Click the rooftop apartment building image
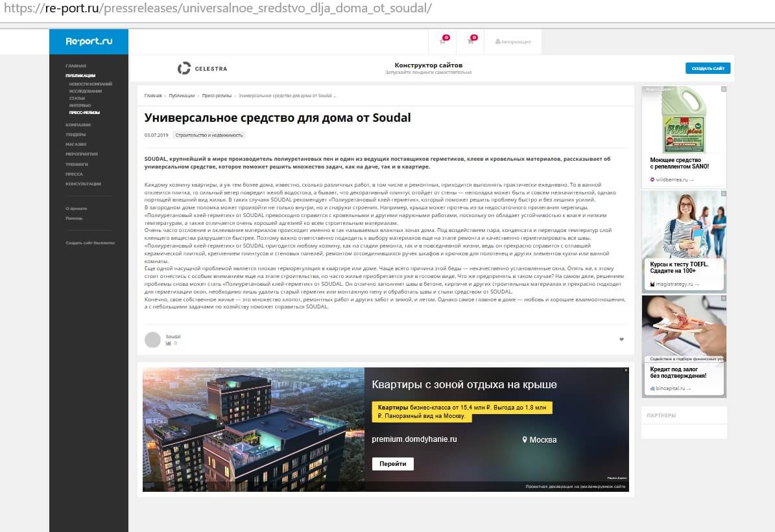 [254, 429]
